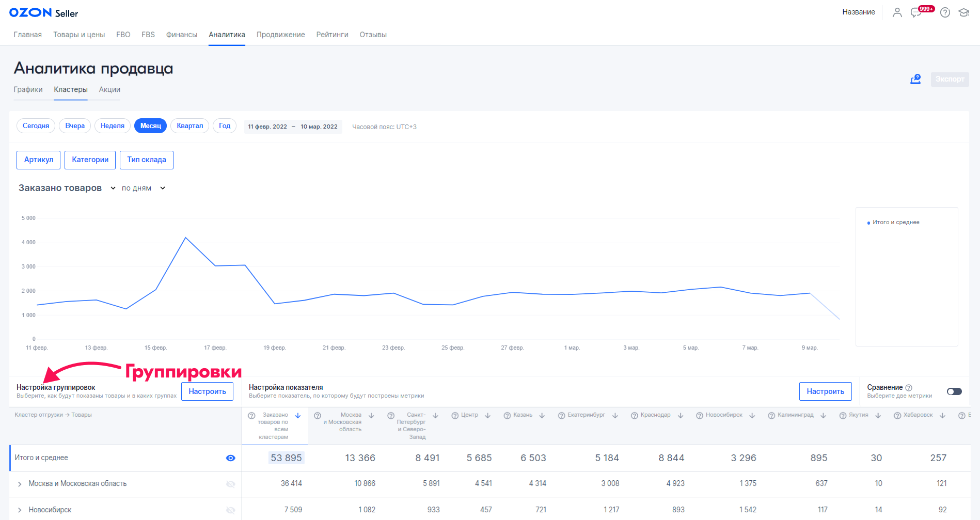Viewport: 980px width, 520px height.
Task: Click Настроить for group settings
Action: click(x=207, y=391)
